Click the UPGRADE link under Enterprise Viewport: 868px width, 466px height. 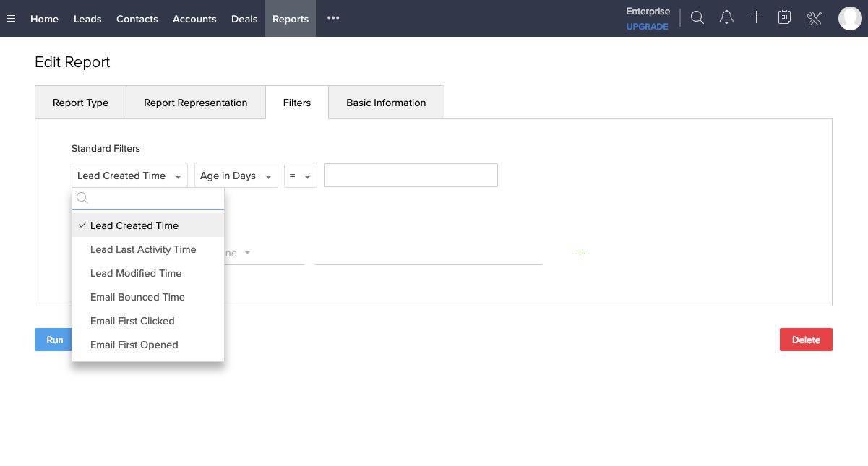click(647, 27)
